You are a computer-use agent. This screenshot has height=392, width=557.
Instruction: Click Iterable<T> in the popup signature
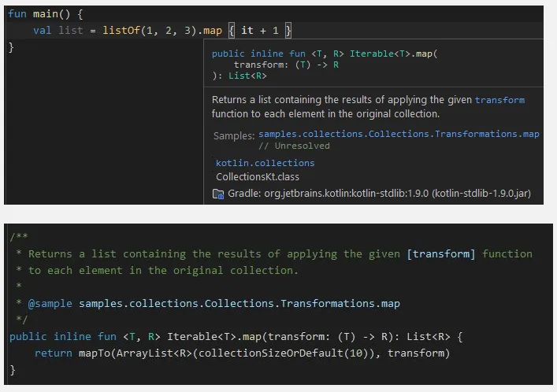point(377,54)
